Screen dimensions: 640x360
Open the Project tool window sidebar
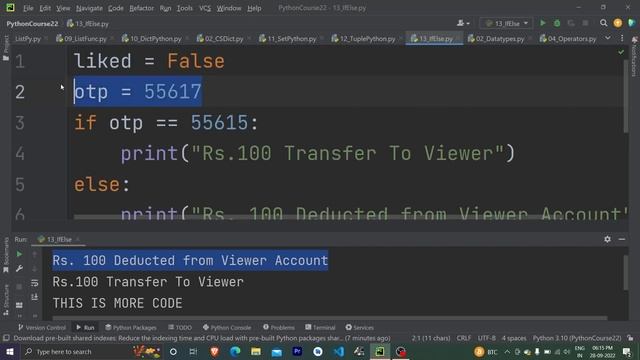click(6, 48)
